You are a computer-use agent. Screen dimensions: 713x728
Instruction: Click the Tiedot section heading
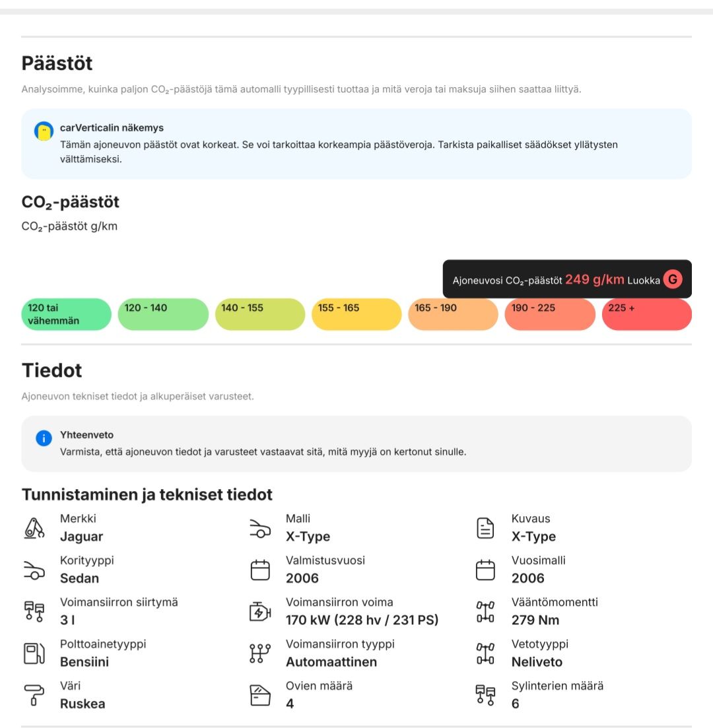[x=51, y=370]
